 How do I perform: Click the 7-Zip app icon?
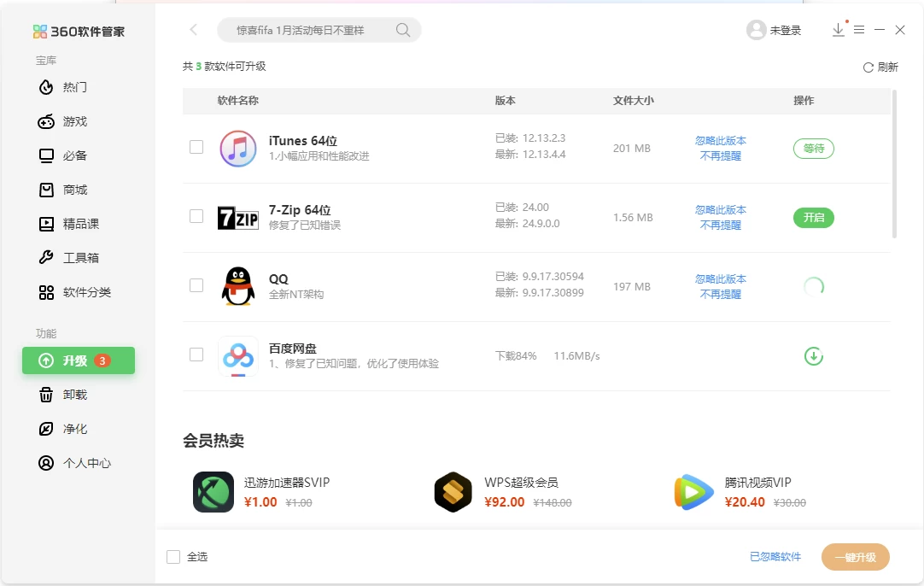click(238, 218)
